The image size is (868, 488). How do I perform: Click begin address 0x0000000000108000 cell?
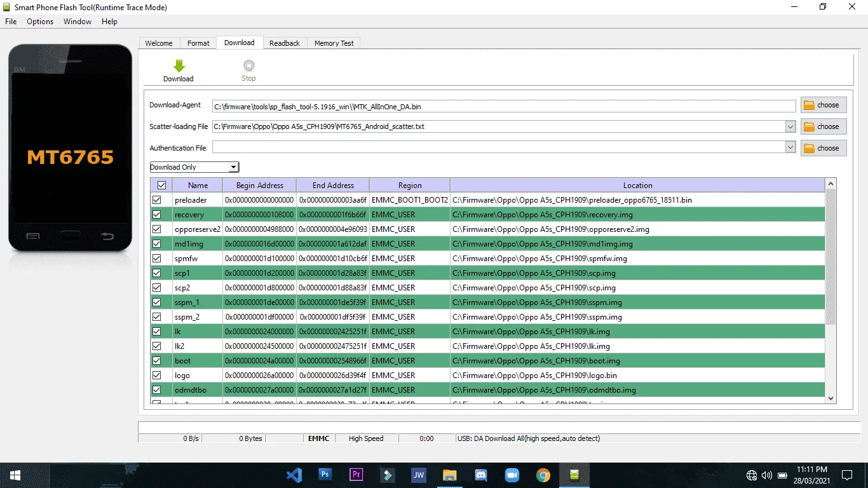click(259, 215)
